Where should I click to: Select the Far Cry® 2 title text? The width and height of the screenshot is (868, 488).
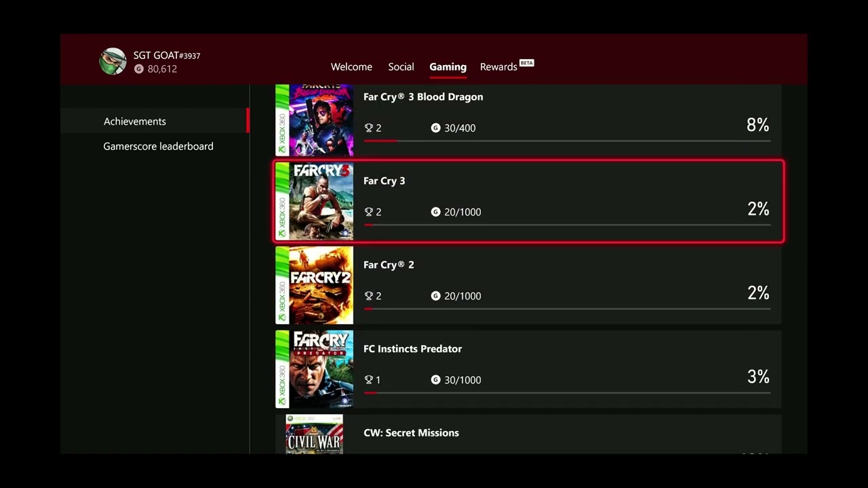[x=389, y=265]
